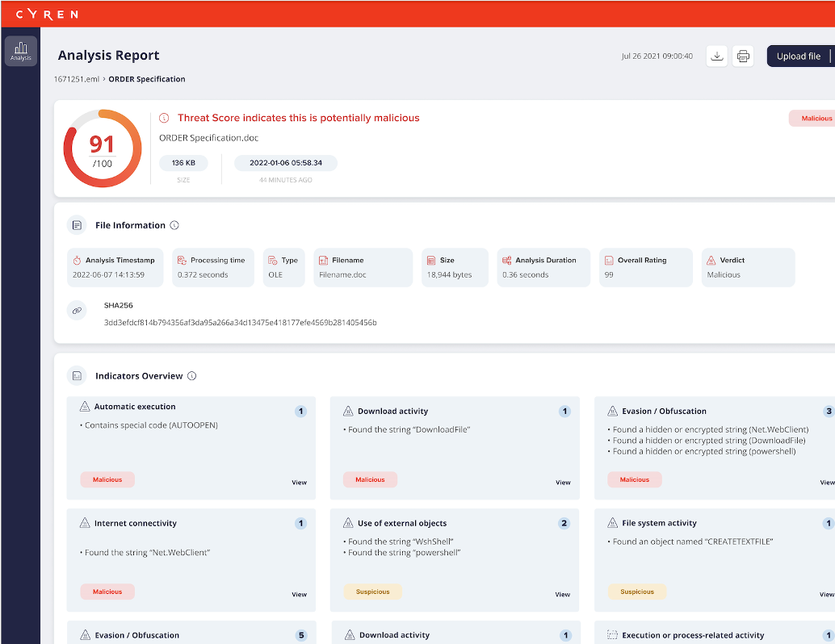Click the File Information document icon
This screenshot has width=835, height=644.
pos(77,226)
